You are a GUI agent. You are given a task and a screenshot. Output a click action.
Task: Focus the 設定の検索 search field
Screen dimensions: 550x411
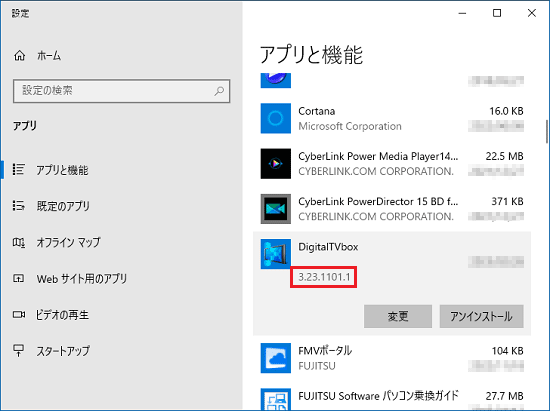point(121,91)
